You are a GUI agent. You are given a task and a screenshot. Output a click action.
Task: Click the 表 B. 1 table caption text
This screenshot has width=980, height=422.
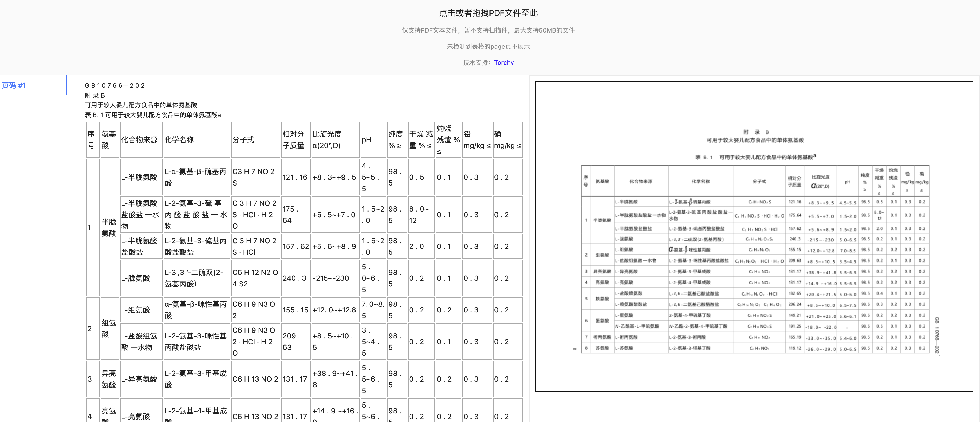[153, 115]
